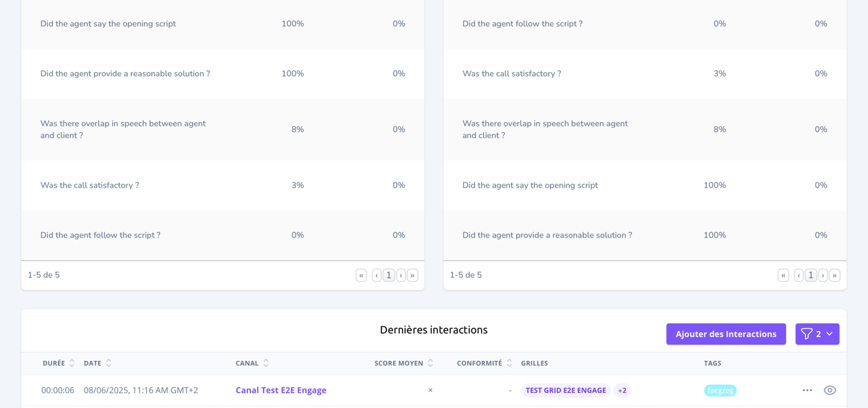Go to last page in right table
This screenshot has height=408, width=868.
click(835, 275)
